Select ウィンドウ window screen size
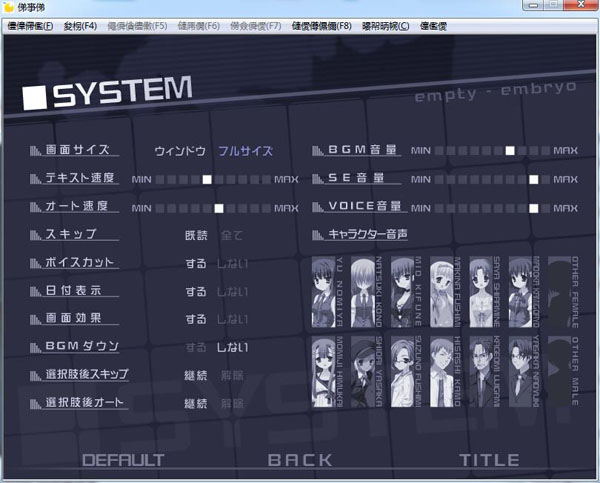 tap(180, 151)
